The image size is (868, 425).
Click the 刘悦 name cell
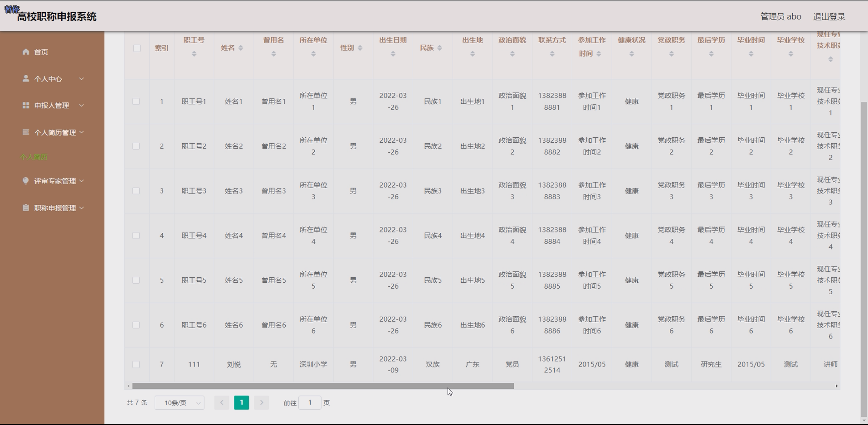[234, 364]
